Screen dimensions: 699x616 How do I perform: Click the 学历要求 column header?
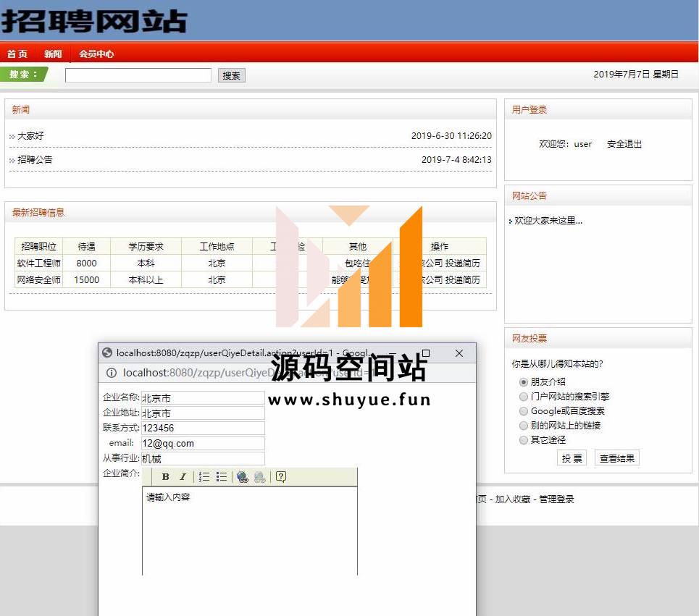146,246
